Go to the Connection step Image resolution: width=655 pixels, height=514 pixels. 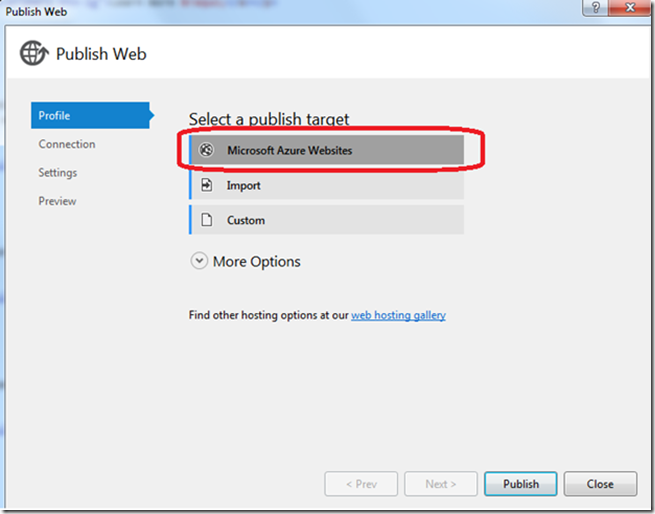(67, 144)
